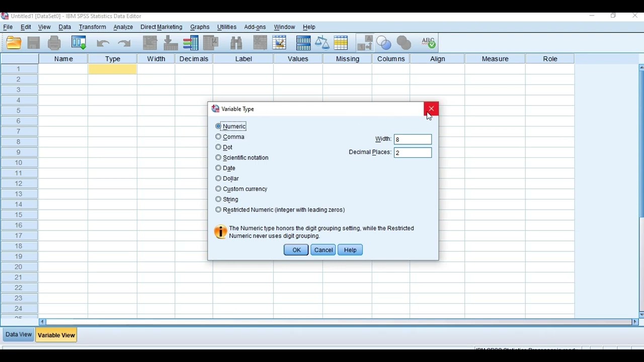Click the Help button in dialog
The height and width of the screenshot is (362, 644).
(350, 250)
